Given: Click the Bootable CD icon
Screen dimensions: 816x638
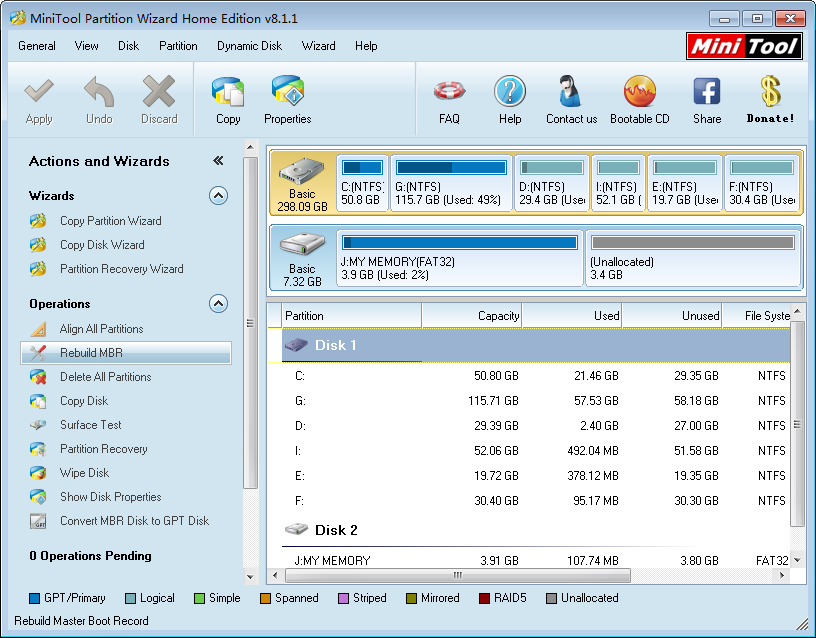Looking at the screenshot, I should 640,92.
